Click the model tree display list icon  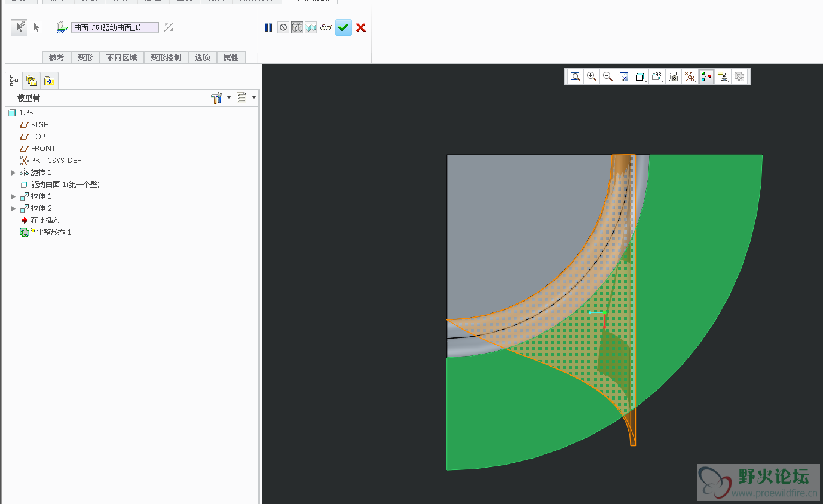(242, 98)
